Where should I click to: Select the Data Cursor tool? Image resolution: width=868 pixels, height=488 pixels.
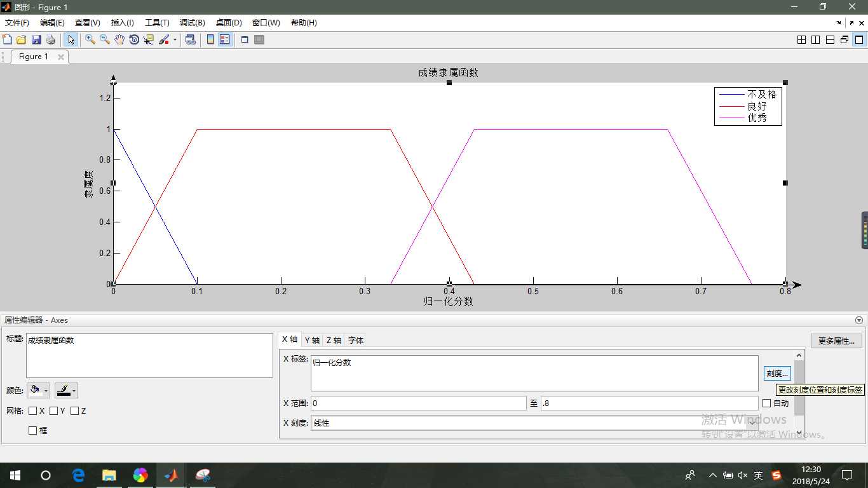[149, 39]
